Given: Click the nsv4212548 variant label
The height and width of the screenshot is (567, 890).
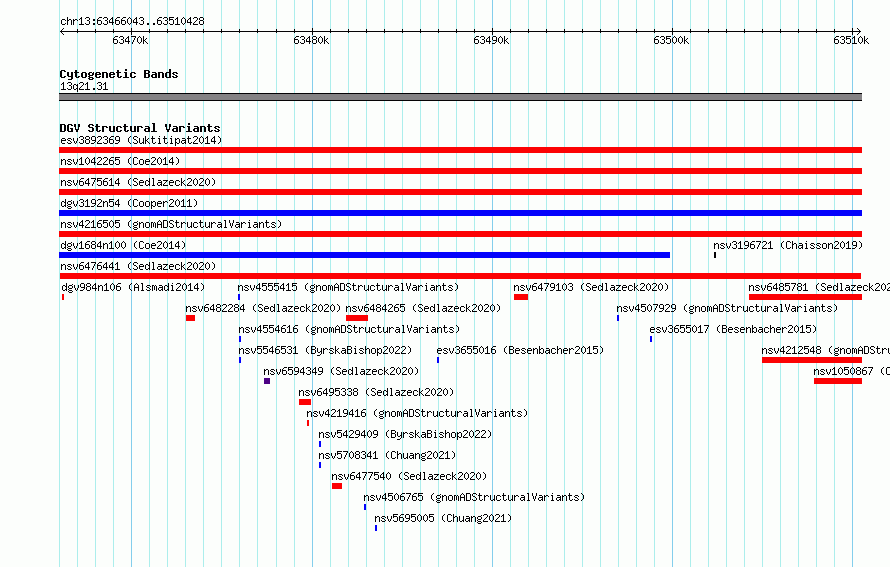Looking at the screenshot, I should 825,350.
